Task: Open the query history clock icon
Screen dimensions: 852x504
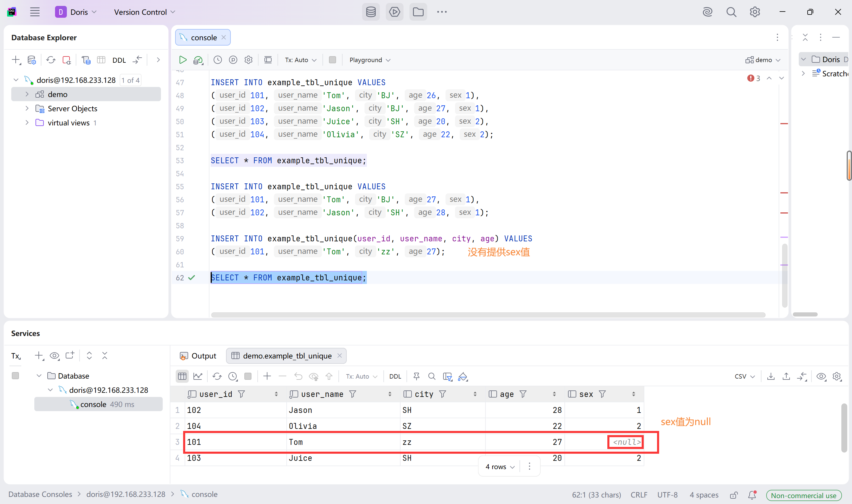Action: (x=218, y=60)
